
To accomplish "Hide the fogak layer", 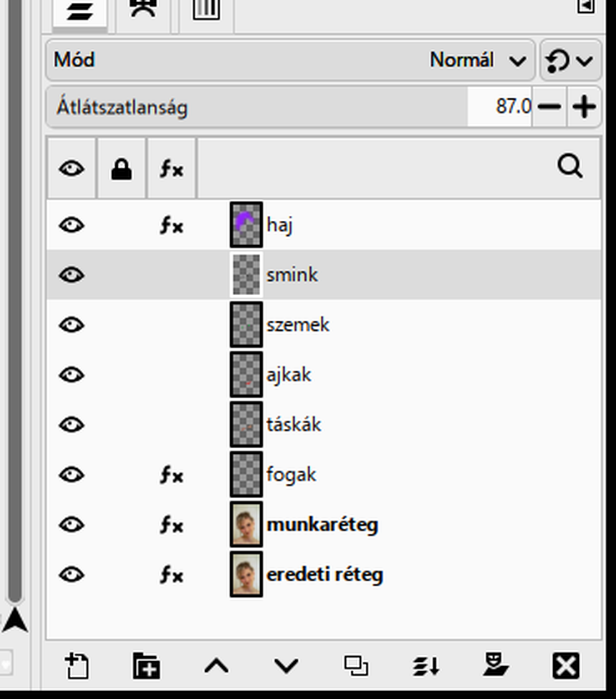I will (72, 475).
